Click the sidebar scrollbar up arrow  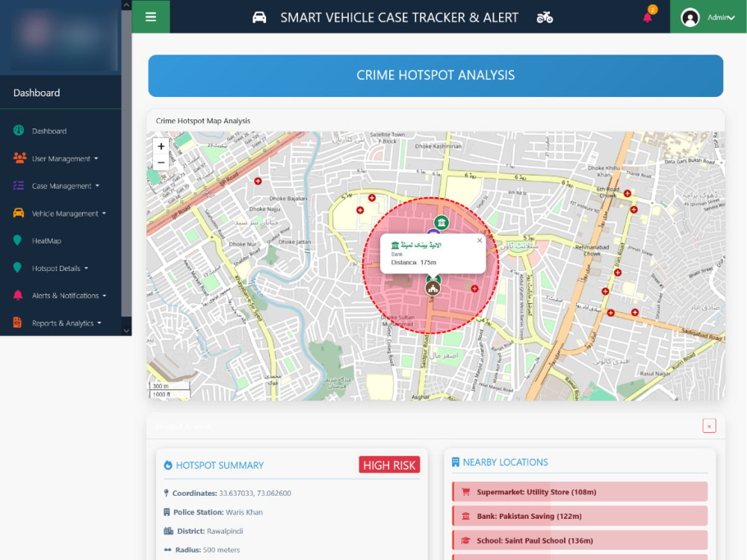click(126, 5)
